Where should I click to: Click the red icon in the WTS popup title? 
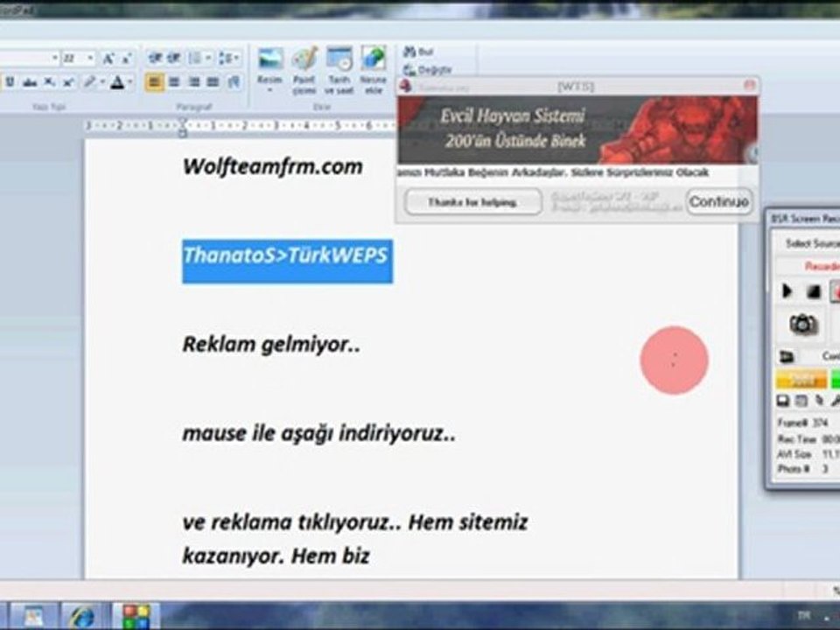405,86
